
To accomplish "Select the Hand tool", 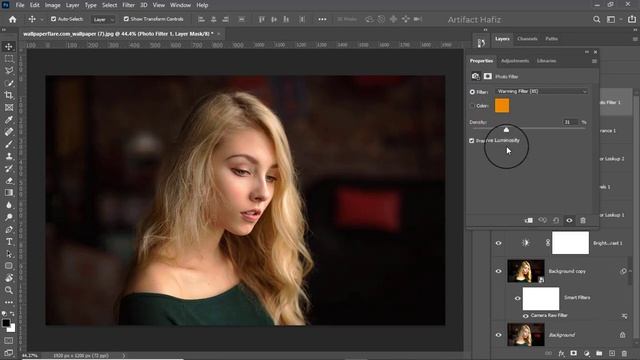I will pos(9,278).
